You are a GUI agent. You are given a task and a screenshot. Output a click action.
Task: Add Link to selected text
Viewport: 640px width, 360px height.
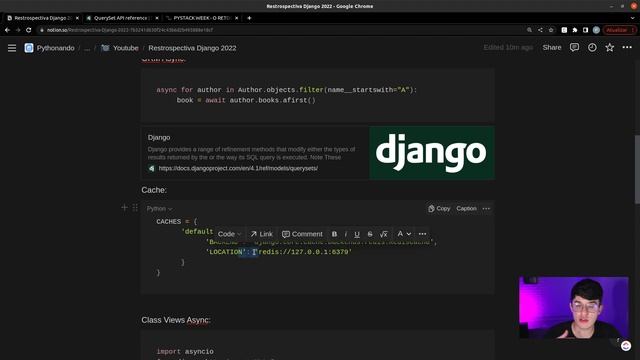(x=261, y=234)
